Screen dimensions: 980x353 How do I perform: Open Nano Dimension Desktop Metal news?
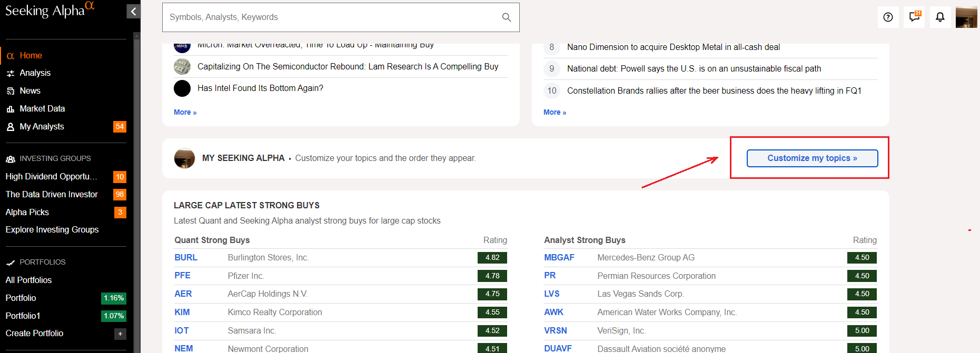(674, 47)
